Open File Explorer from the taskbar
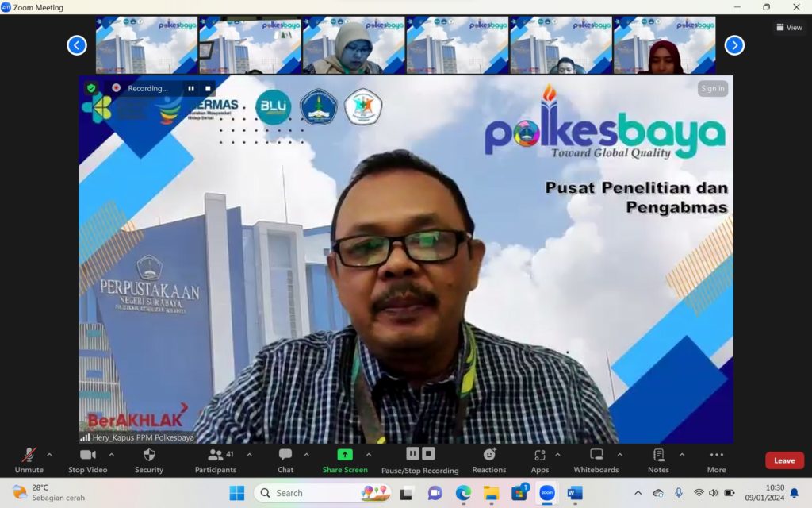Screen dimensions: 812x508 tap(491, 493)
